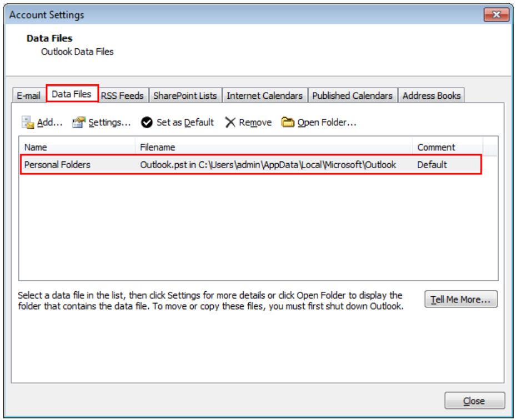Switch to the RSS Feeds tab

pos(122,95)
